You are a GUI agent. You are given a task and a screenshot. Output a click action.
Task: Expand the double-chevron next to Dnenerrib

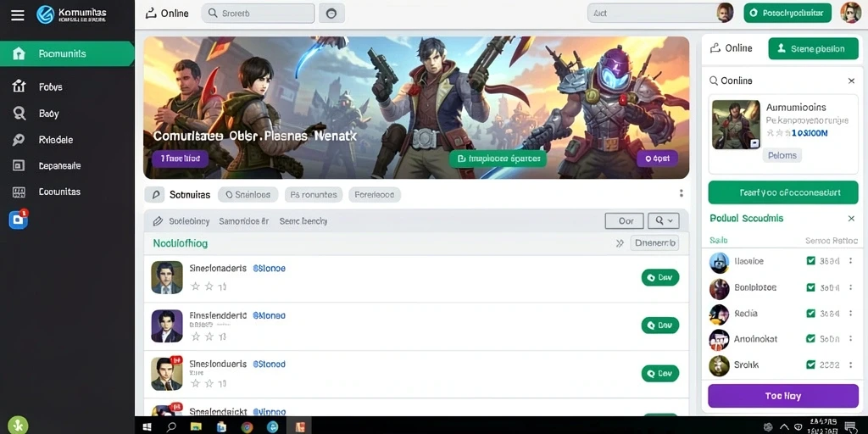click(620, 243)
